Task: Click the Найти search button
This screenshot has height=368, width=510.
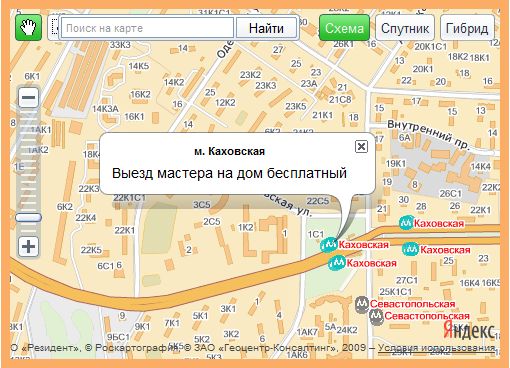Action: pos(266,28)
